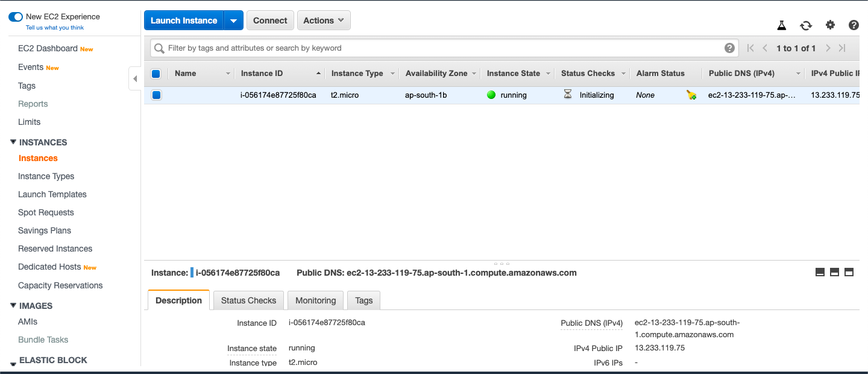868x374 pixels.
Task: Open Events in the sidebar
Action: [31, 67]
